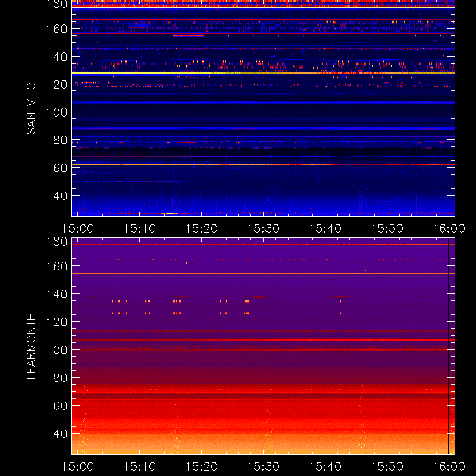The width and height of the screenshot is (476, 476).
Task: Click 15:00 time label under San Vito plot
Action: coord(78,228)
